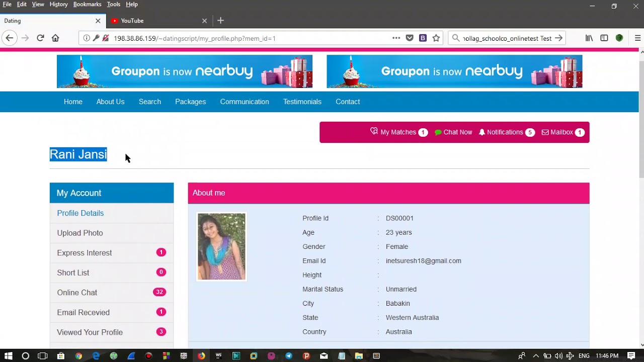Show site information for this page
Viewport: 644px width, 362px height.
87,38
